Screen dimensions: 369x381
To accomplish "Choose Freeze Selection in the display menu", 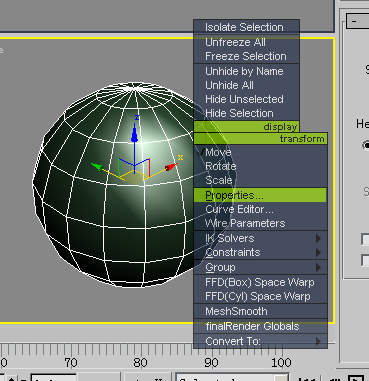I will [x=246, y=56].
